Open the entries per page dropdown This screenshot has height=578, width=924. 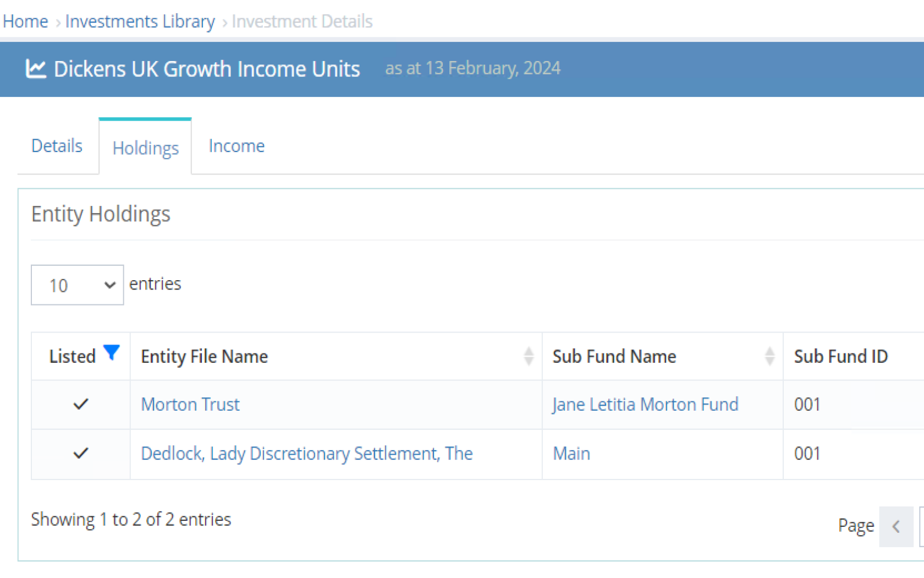77,285
